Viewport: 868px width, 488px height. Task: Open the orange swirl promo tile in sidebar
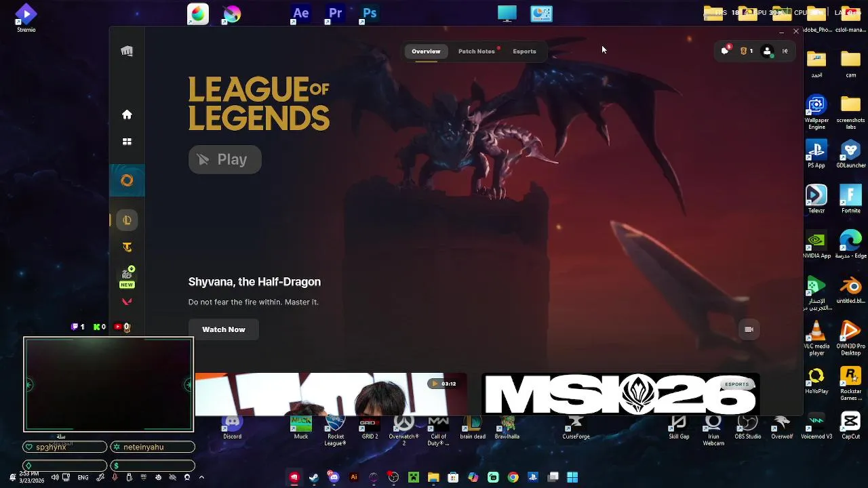pyautogui.click(x=127, y=180)
